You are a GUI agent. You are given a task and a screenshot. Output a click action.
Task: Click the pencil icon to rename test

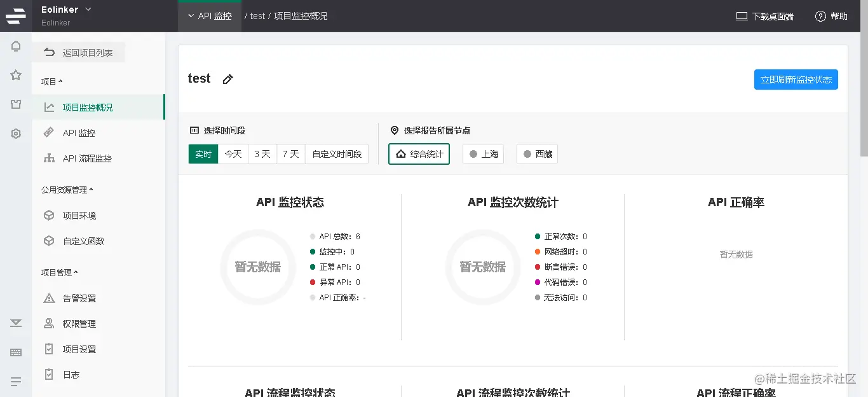(227, 79)
